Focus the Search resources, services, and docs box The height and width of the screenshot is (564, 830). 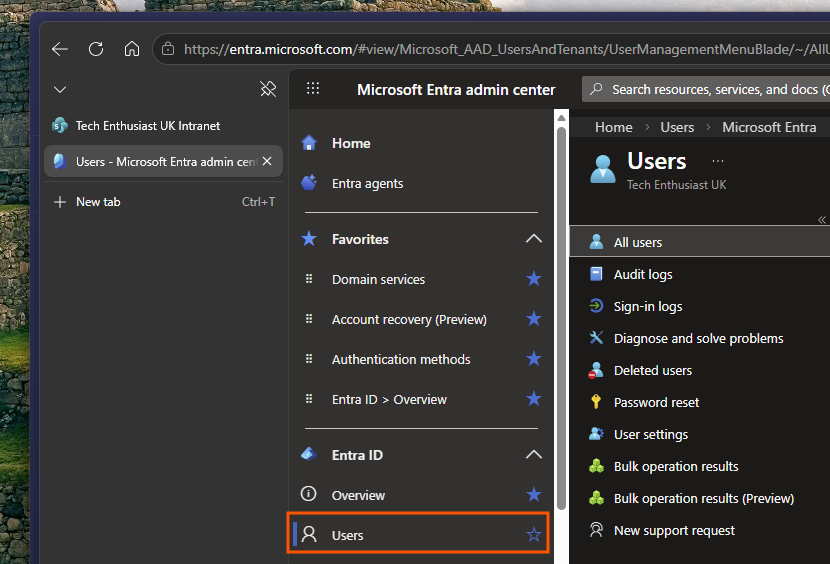(x=706, y=89)
